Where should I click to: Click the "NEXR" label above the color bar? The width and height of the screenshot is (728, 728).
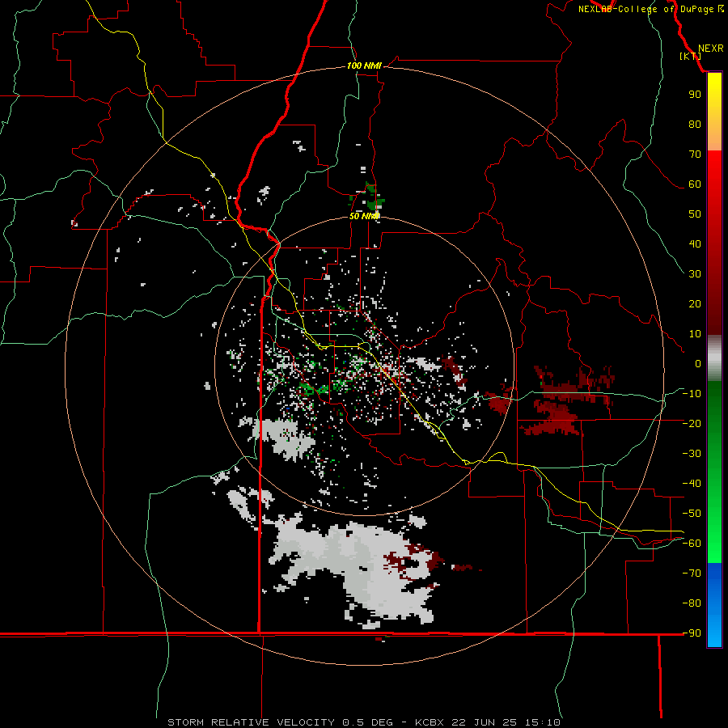pos(710,49)
